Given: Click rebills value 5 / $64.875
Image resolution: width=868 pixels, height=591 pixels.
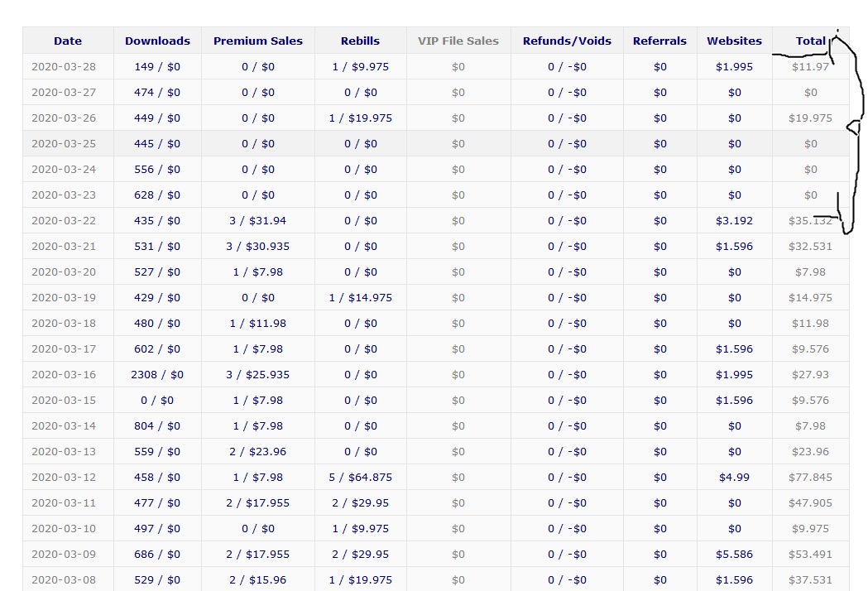Looking at the screenshot, I should pyautogui.click(x=361, y=478).
